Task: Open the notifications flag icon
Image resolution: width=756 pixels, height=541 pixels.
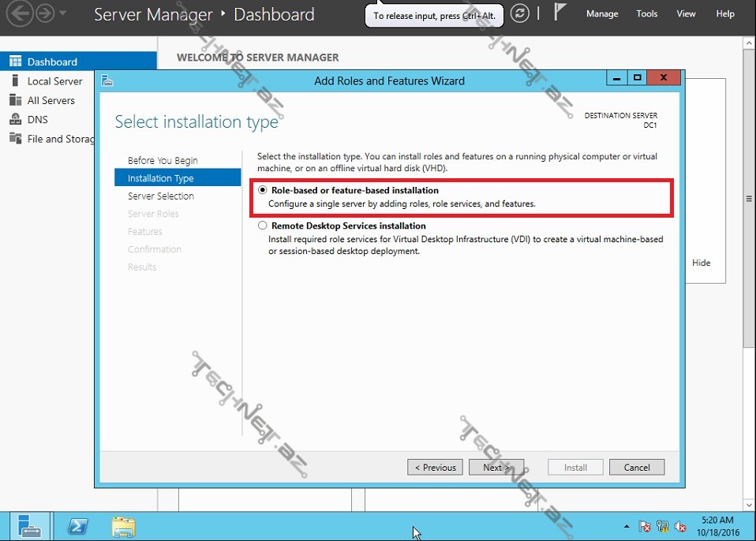Action: 560,13
